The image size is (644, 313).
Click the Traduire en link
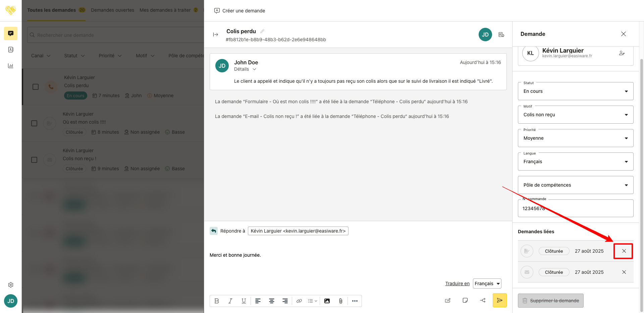click(457, 284)
